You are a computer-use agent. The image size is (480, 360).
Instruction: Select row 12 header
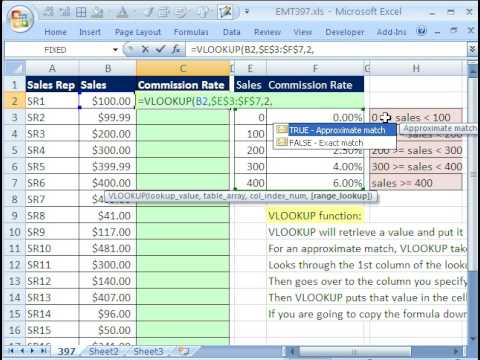(15, 265)
